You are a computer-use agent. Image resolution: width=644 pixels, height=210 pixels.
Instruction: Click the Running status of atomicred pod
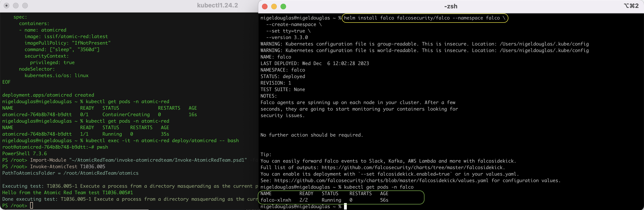pyautogui.click(x=112, y=134)
